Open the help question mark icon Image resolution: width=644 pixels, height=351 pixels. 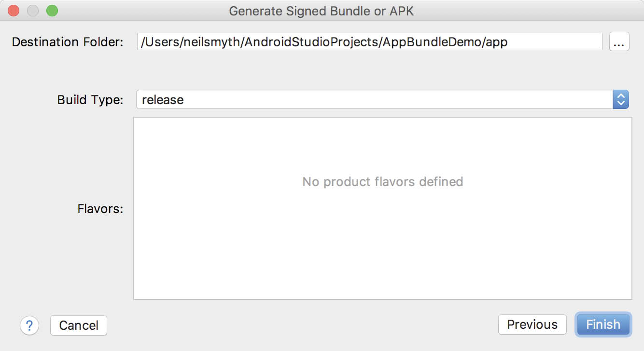29,325
